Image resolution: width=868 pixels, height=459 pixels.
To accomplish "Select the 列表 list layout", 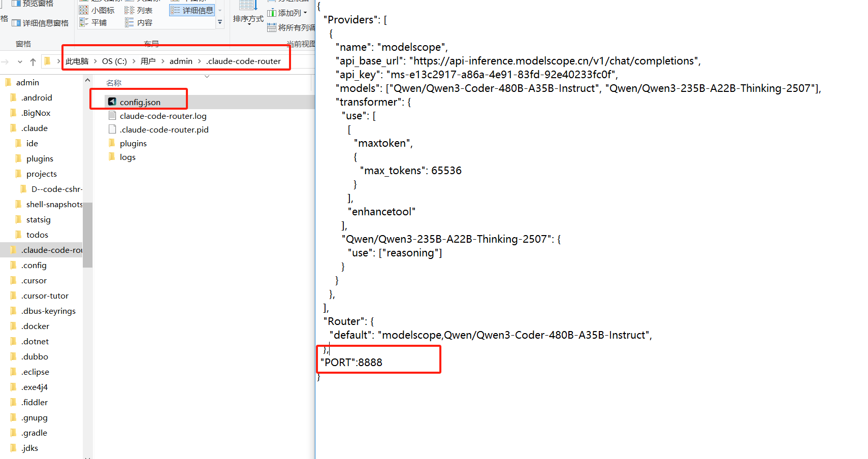I will [139, 10].
